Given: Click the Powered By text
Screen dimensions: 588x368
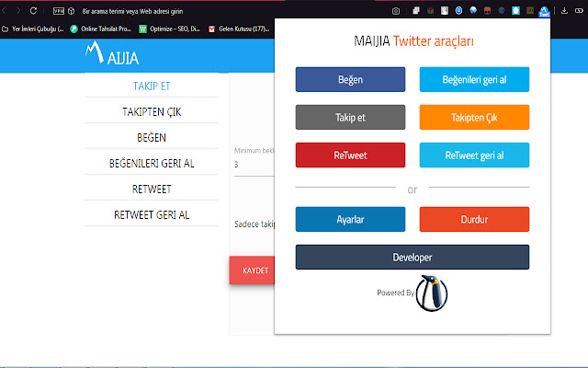Looking at the screenshot, I should tap(395, 293).
